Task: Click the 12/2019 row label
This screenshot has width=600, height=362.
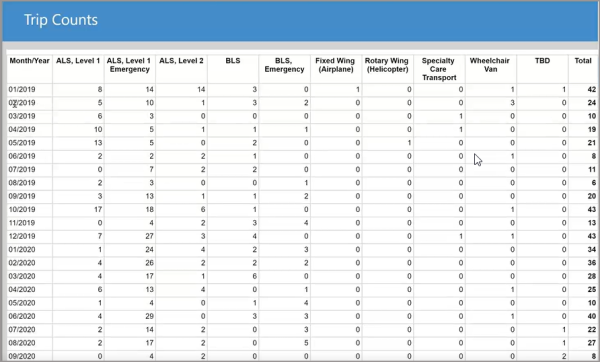Action: coord(22,236)
